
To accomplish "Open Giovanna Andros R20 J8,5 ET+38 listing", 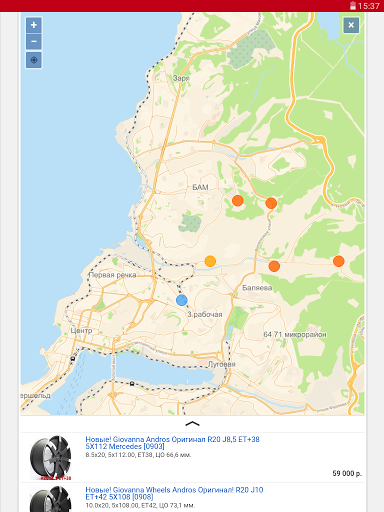I will 172,443.
